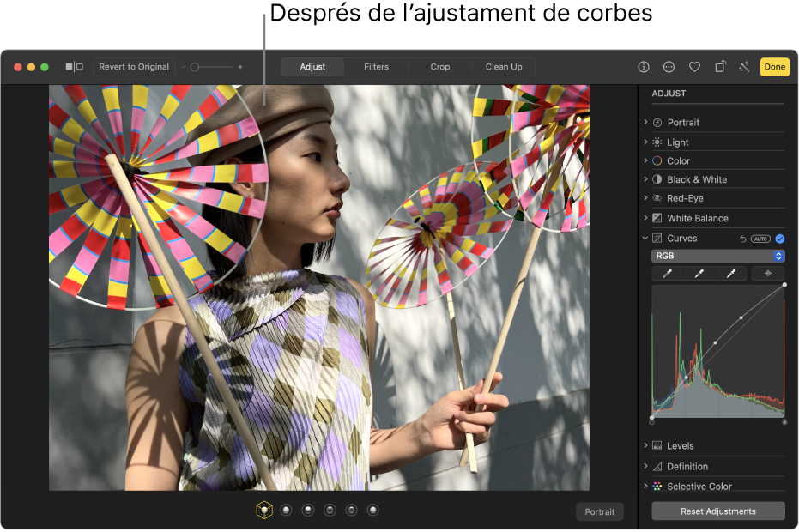Screen dimensions: 799x532
Task: Click the yellow Done button
Action: tap(774, 67)
